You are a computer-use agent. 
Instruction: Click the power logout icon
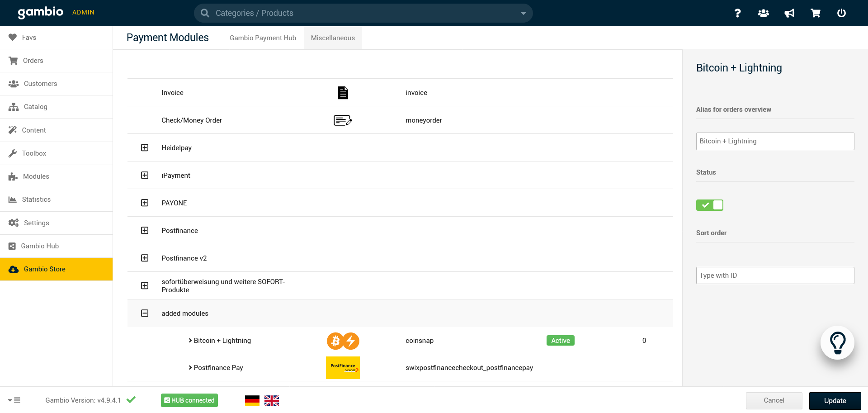[x=841, y=13]
